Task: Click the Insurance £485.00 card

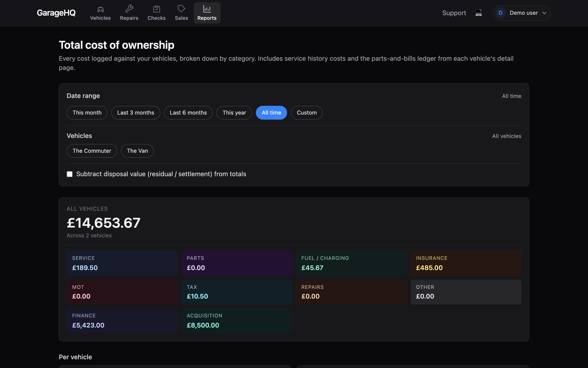Action: coord(466,263)
